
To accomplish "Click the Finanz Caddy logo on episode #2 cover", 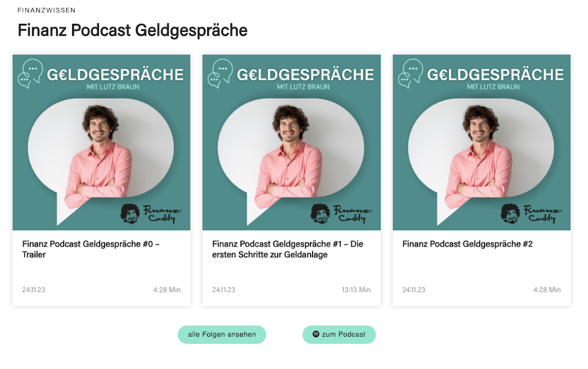I will [531, 214].
